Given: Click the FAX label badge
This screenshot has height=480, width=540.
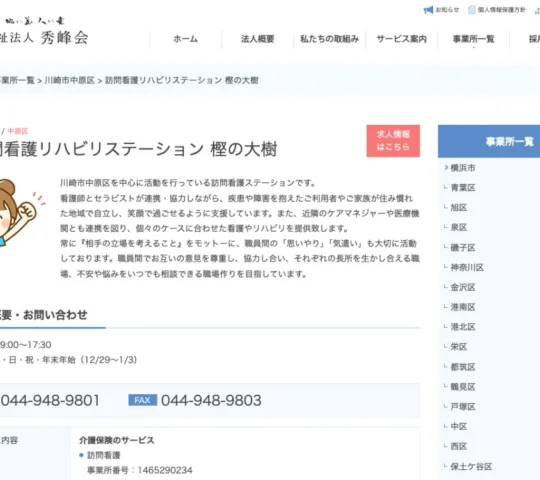Looking at the screenshot, I should click(143, 400).
